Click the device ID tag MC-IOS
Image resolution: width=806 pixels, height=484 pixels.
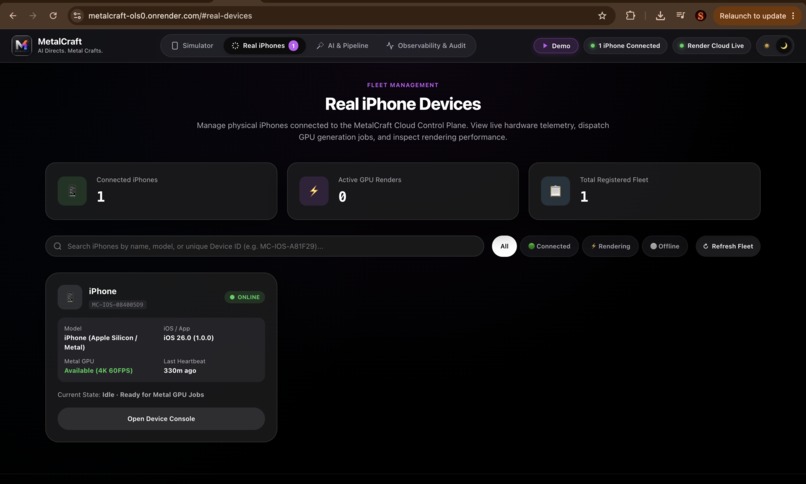pos(118,305)
